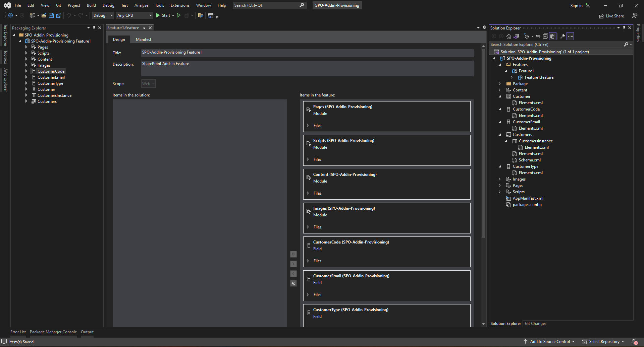Collapse the Features folder in Solution Explorer
The width and height of the screenshot is (644, 347).
pos(500,65)
